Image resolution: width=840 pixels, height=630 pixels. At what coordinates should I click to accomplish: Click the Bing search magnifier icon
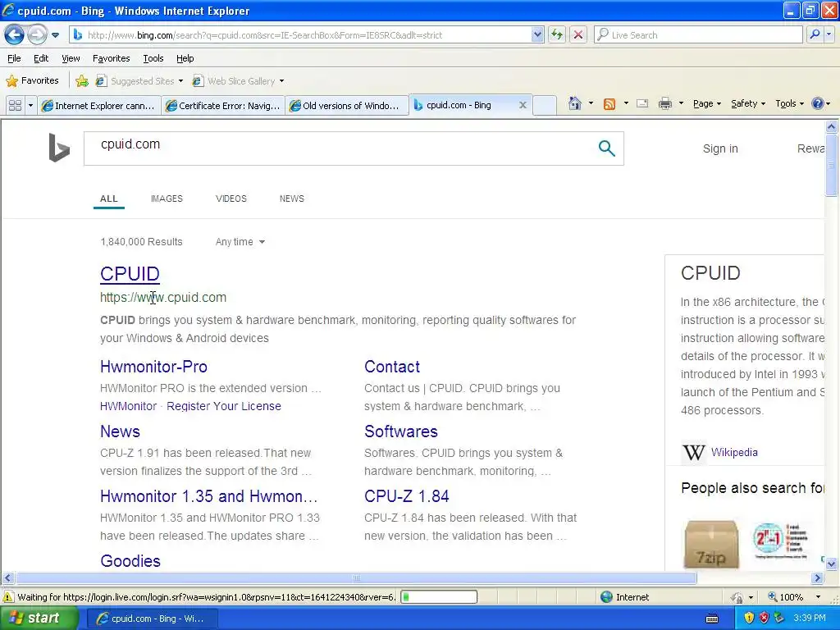coord(606,148)
